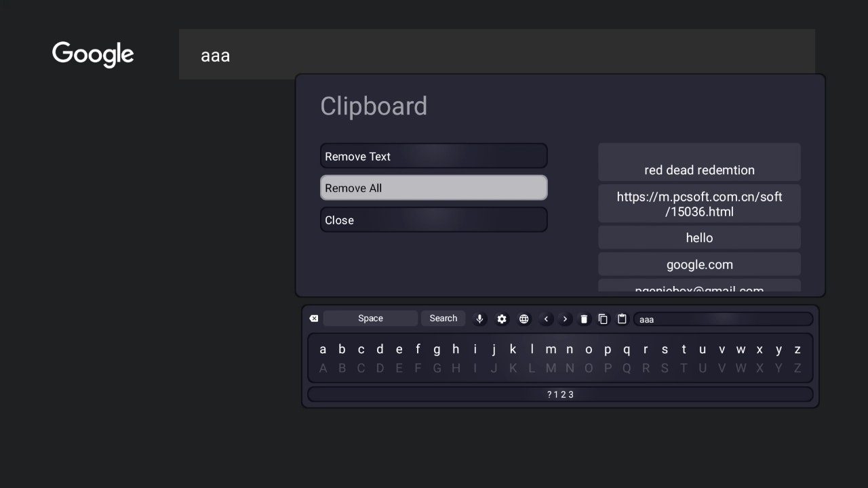The image size is (868, 488).
Task: Tap the lowercase m key
Action: coord(551,350)
